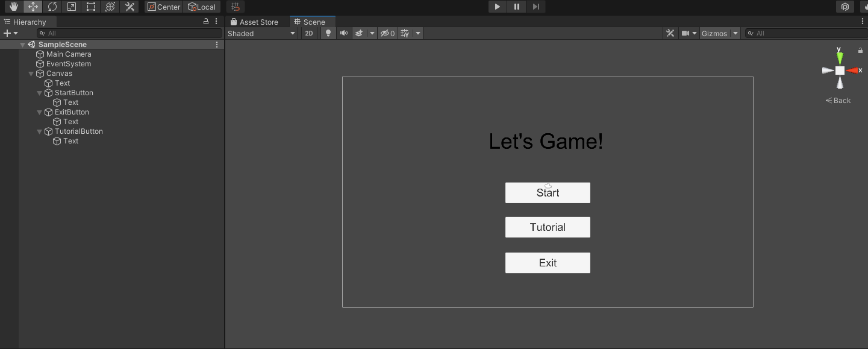Open SampleScene row options menu
This screenshot has width=868, height=349.
point(217,45)
